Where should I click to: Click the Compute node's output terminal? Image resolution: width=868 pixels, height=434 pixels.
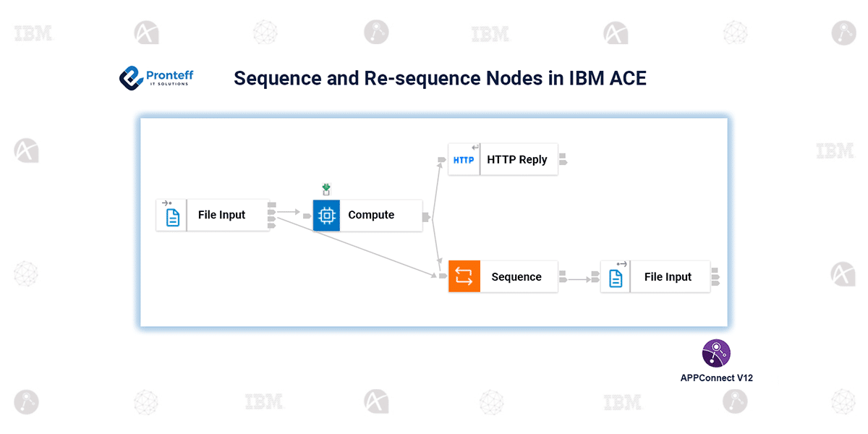426,216
